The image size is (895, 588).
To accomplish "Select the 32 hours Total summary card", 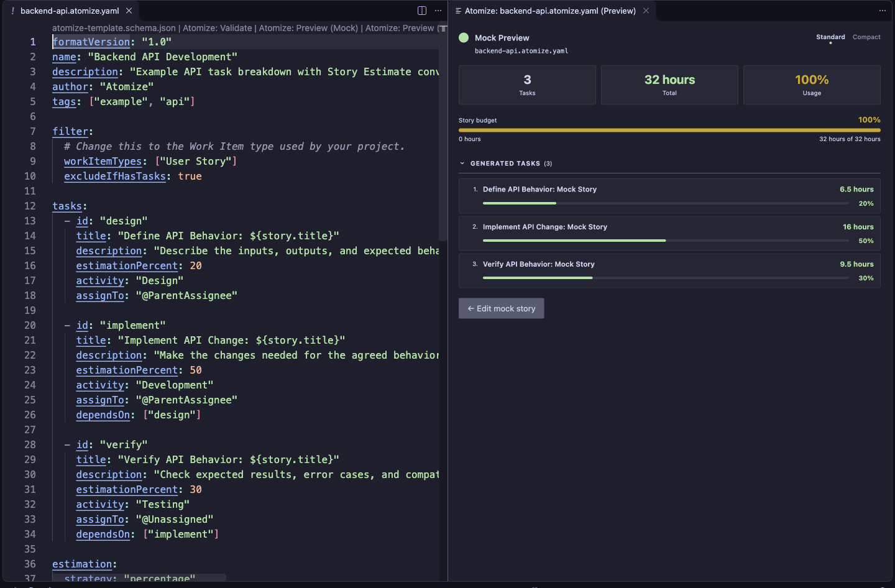I will pyautogui.click(x=669, y=85).
